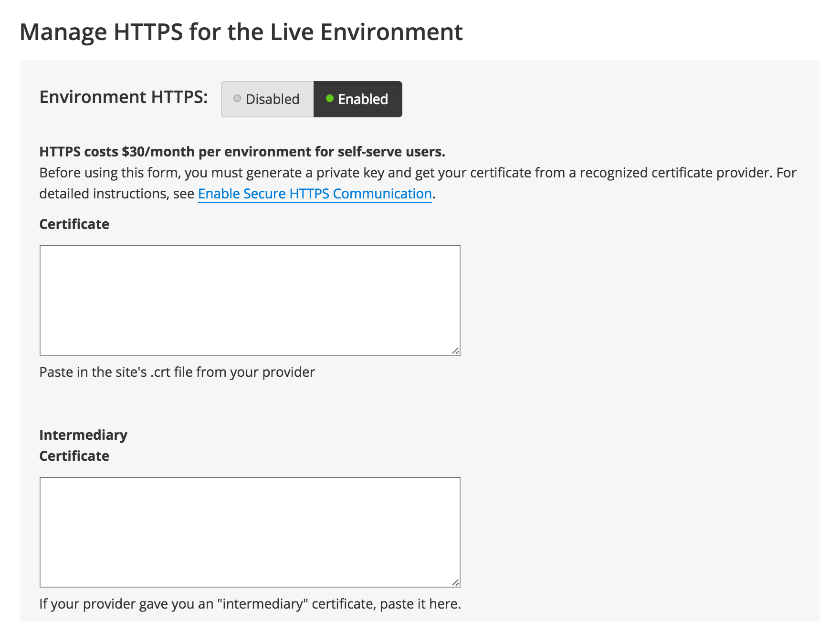Click the 'Before using this form' instructions text

418,183
